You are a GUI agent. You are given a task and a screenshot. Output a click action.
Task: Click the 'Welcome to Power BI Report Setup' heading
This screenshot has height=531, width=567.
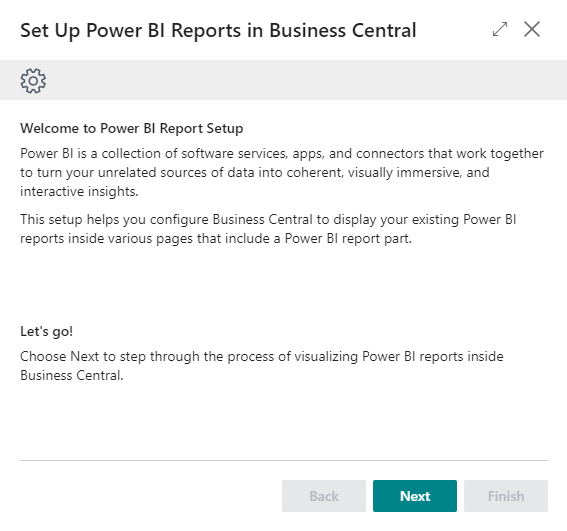132,128
